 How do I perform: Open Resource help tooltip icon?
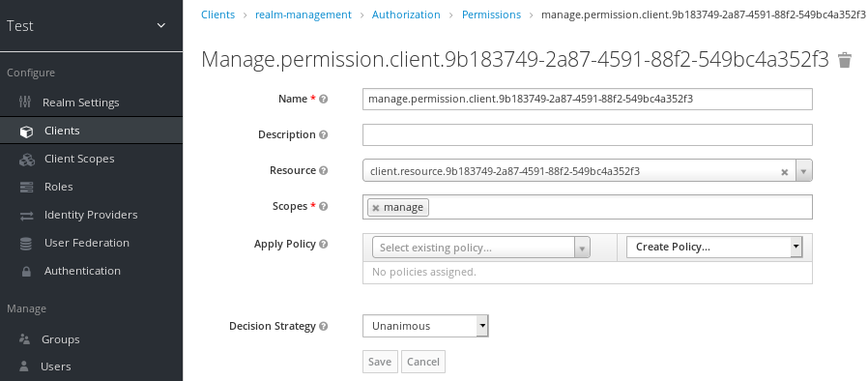pyautogui.click(x=324, y=170)
